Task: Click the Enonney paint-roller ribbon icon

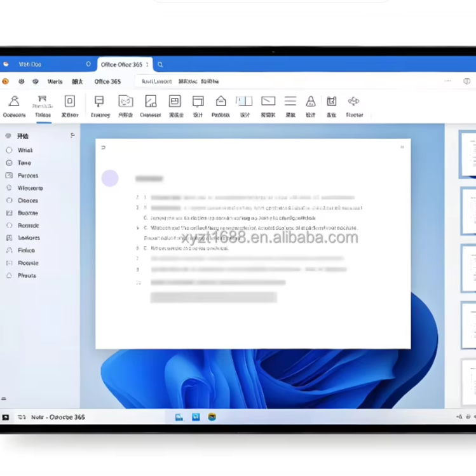Action: point(99,102)
